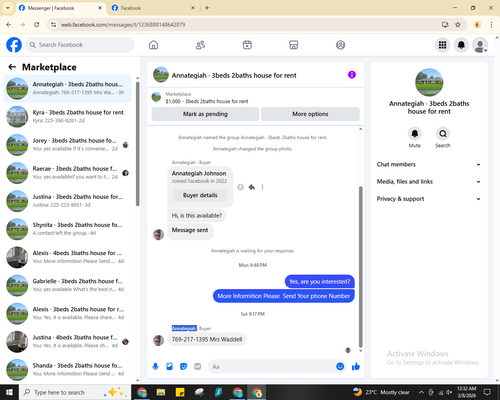This screenshot has width=500, height=400.
Task: Open the Justina 3beds 2baths chat
Action: (x=68, y=201)
